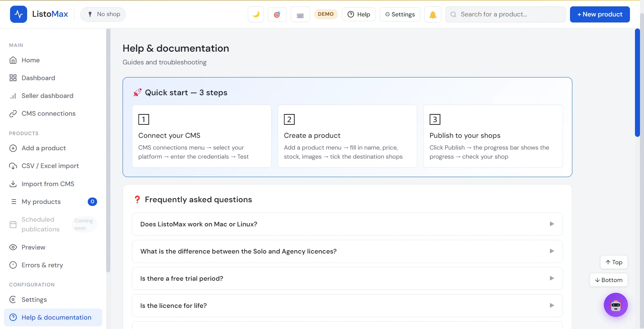Expand the Solo and Agency licences question

click(347, 251)
